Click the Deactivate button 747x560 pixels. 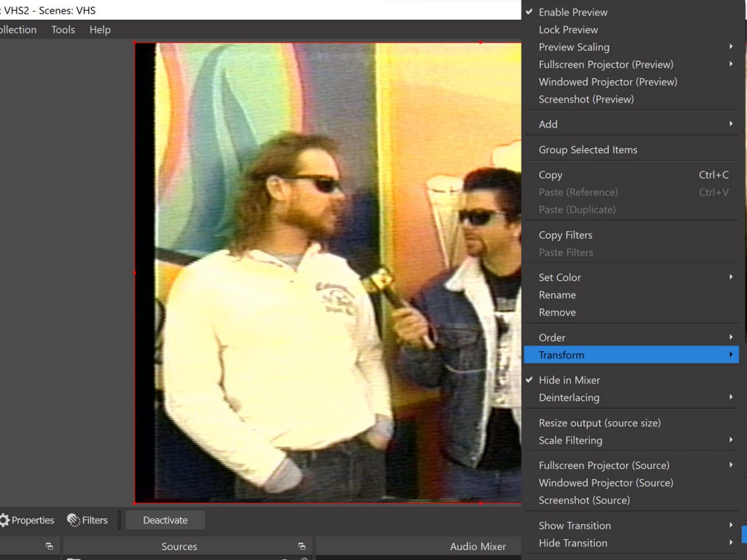tap(165, 520)
